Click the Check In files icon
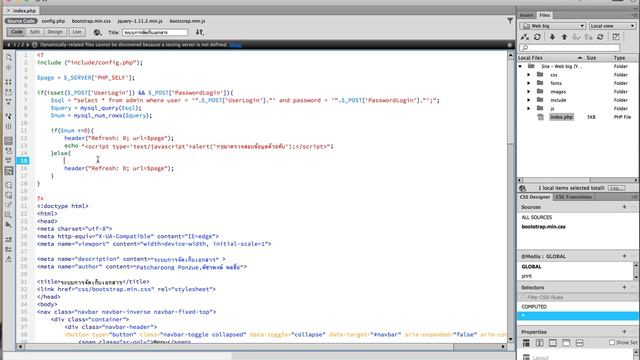The height and width of the screenshot is (360, 640). (x=588, y=37)
